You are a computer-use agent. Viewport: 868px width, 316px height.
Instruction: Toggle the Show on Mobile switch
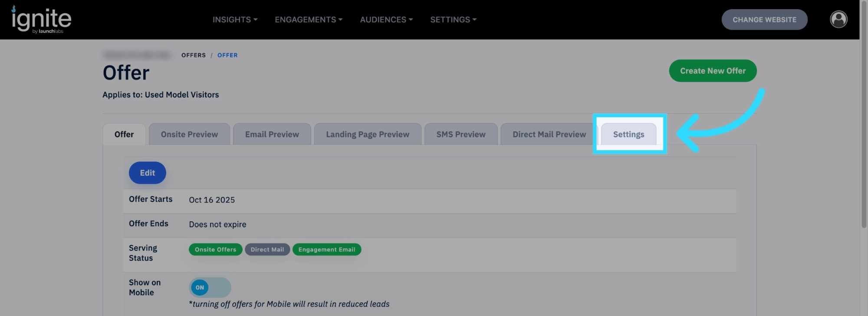(x=210, y=287)
